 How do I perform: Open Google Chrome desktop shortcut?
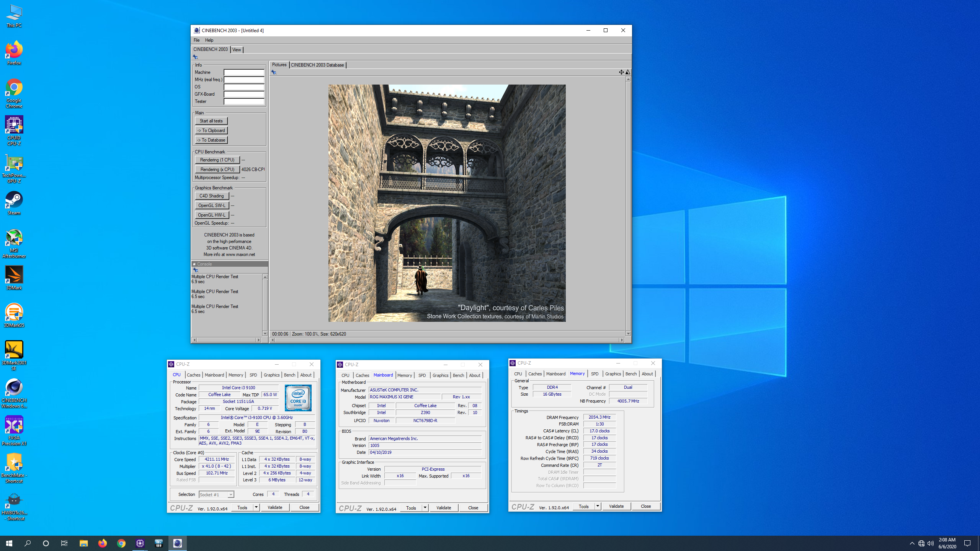14,93
